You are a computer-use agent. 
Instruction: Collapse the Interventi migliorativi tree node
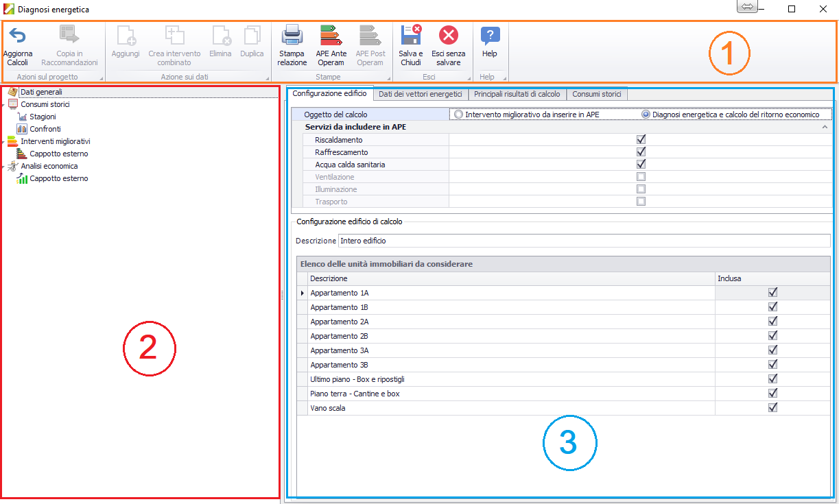tap(3, 142)
